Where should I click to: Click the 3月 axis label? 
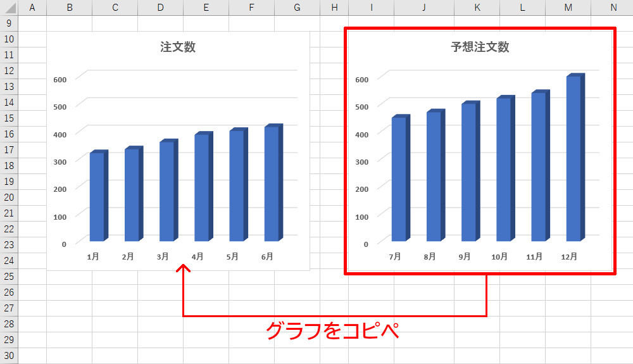163,256
